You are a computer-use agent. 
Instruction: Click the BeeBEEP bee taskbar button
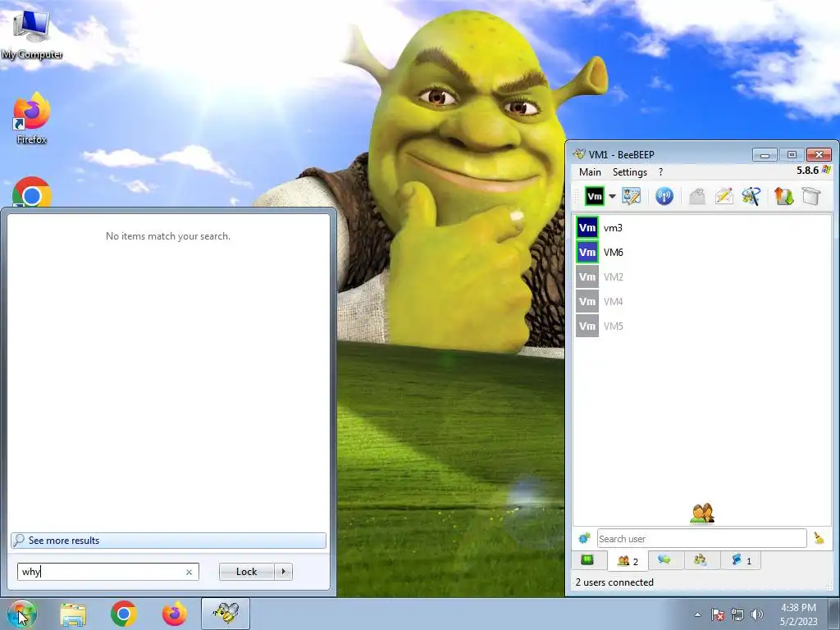point(226,614)
